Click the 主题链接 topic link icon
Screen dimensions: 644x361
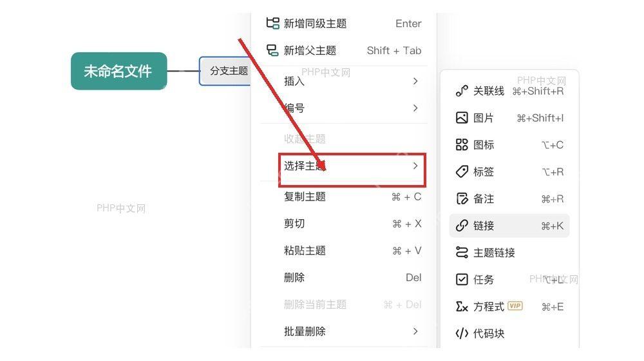[462, 253]
